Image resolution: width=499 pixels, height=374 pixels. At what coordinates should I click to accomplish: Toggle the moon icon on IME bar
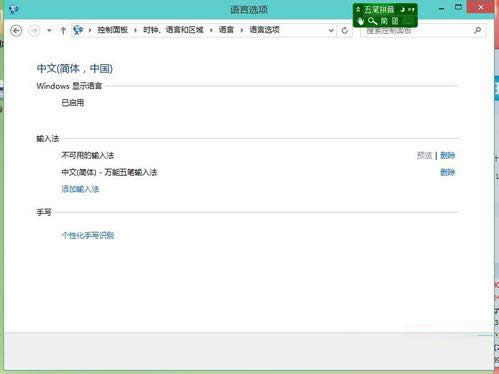pyautogui.click(x=402, y=9)
